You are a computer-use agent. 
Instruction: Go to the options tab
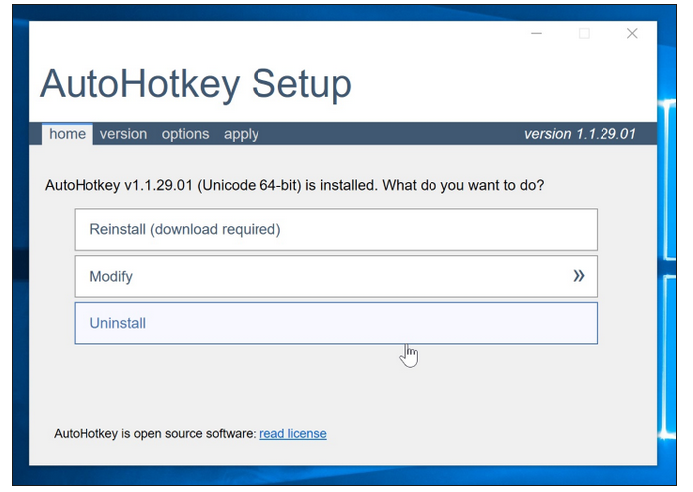185,134
